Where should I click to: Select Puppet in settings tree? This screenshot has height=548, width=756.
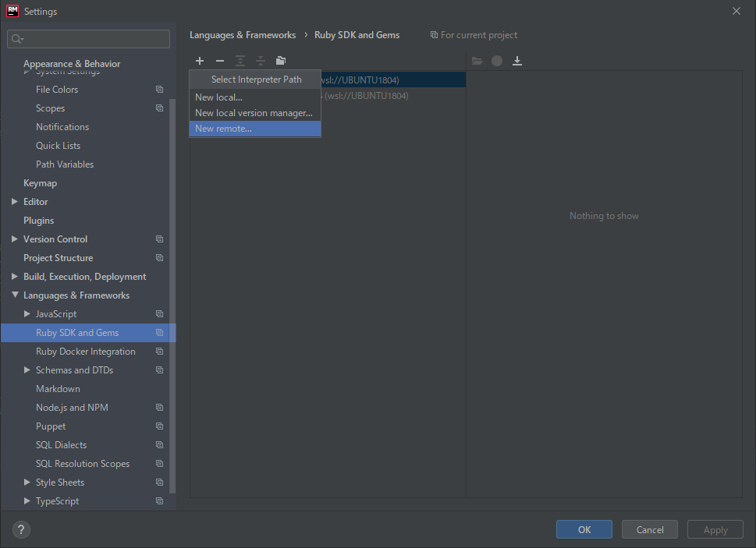click(x=51, y=426)
